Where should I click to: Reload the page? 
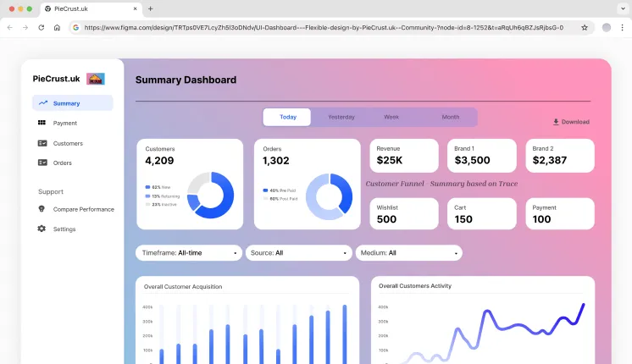pos(42,27)
